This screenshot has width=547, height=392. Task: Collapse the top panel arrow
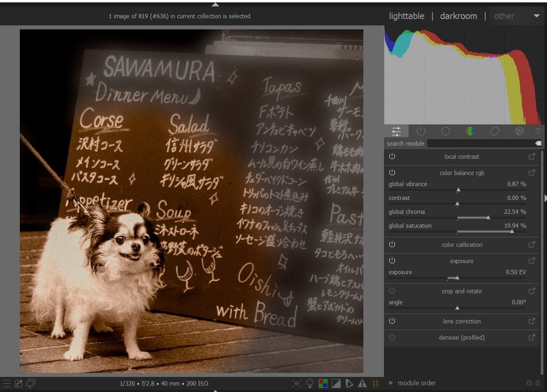pos(215,4)
